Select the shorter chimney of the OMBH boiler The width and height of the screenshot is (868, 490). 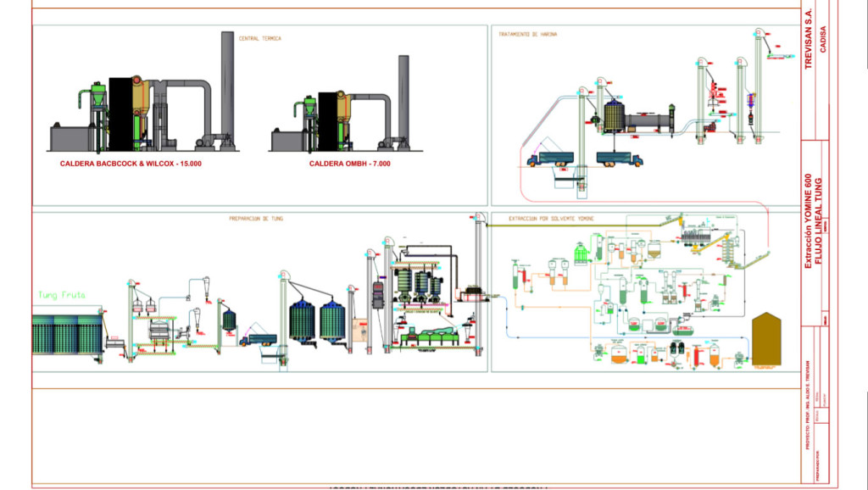coord(404,102)
